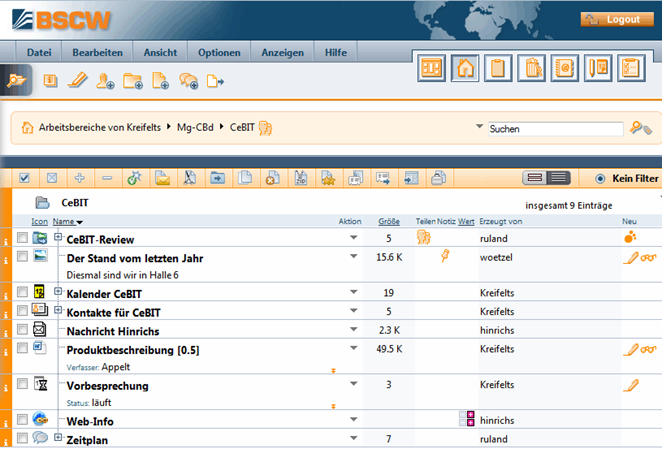Switch to compact list view toggle
662x449 pixels.
[x=559, y=178]
